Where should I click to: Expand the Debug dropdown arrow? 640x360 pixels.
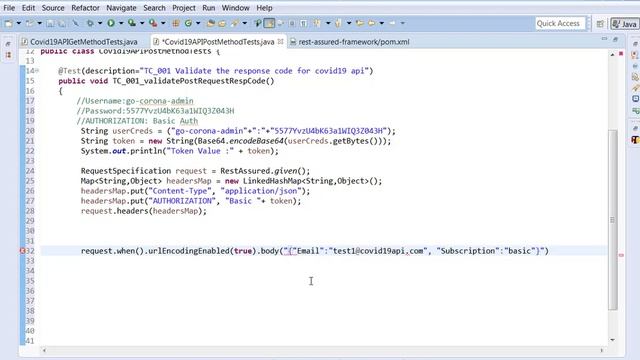click(x=100, y=23)
